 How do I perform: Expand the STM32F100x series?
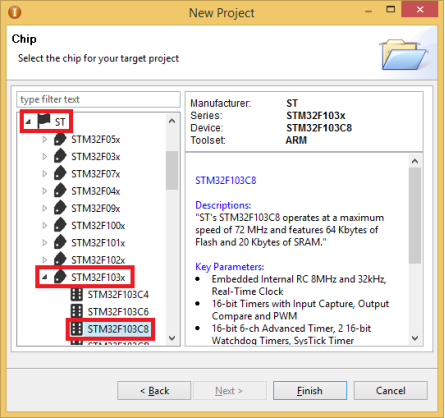pos(45,225)
